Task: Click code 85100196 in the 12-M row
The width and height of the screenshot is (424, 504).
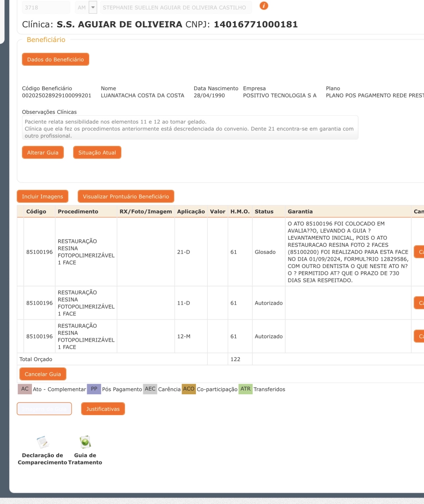Action: (x=39, y=336)
